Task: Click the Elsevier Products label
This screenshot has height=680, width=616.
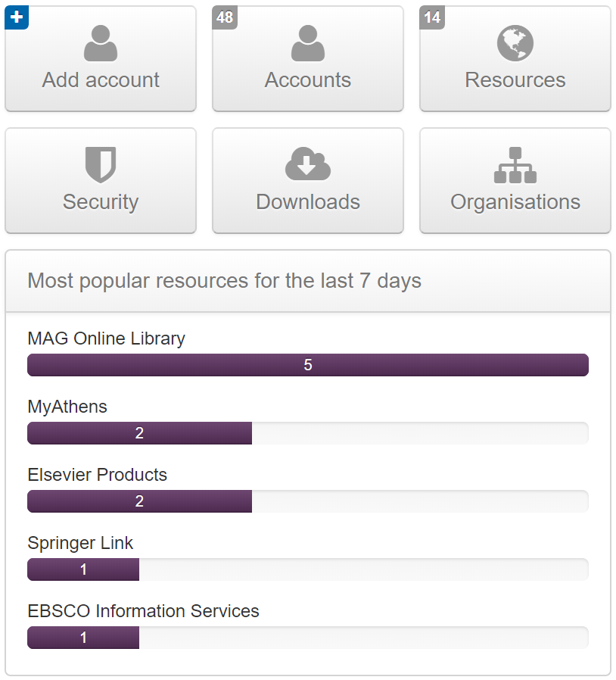Action: 97,475
